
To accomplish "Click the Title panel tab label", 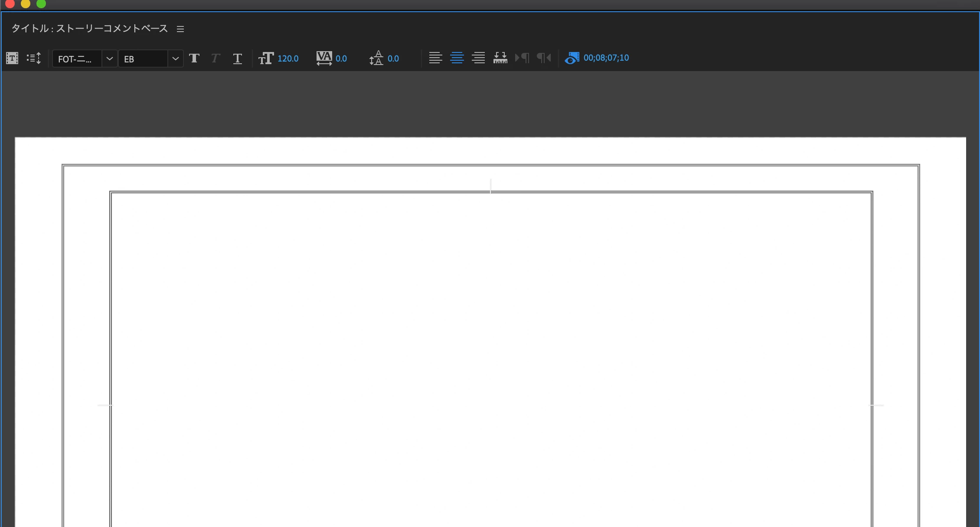I will (x=89, y=29).
